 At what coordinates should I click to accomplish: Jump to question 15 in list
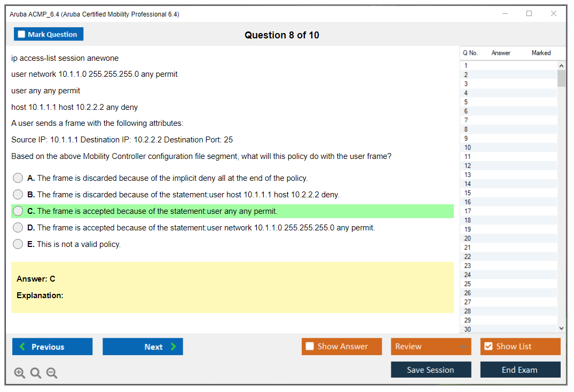point(468,193)
